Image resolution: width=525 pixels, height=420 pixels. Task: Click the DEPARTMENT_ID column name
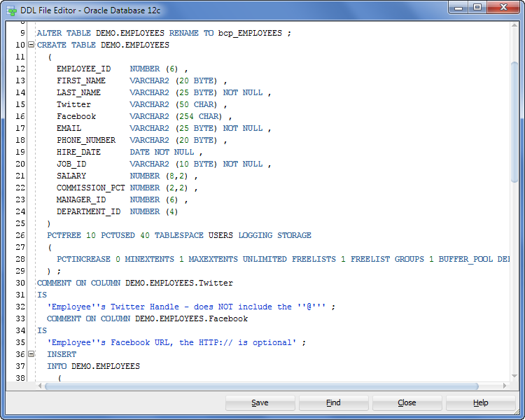88,211
